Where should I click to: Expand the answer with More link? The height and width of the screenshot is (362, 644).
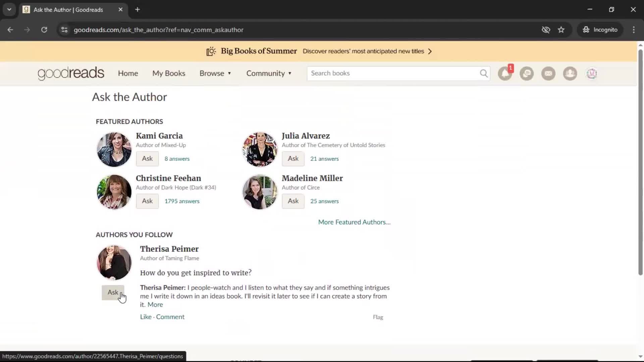pos(155,305)
